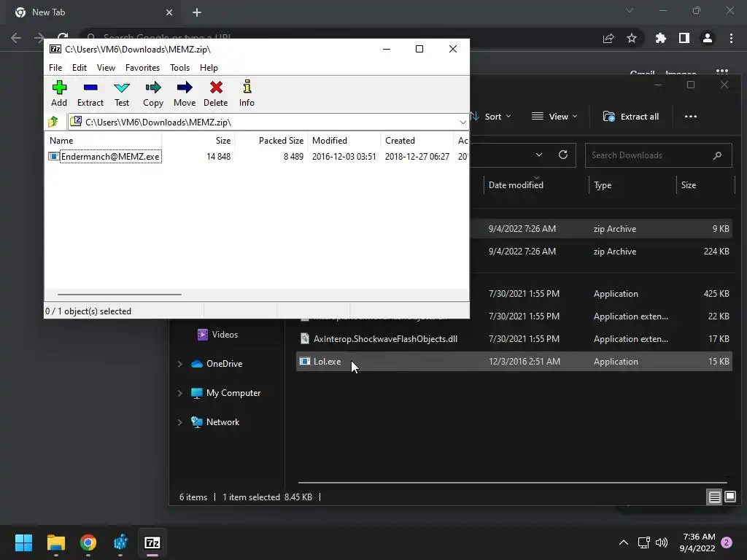Open Chrome three-dot menu
The image size is (747, 560).
click(731, 38)
